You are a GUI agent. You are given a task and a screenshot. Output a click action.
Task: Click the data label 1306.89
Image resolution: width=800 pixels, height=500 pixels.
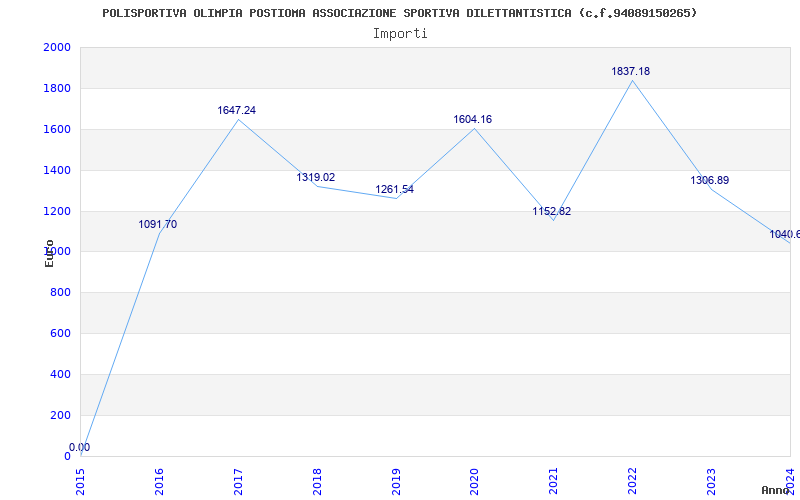(x=710, y=181)
